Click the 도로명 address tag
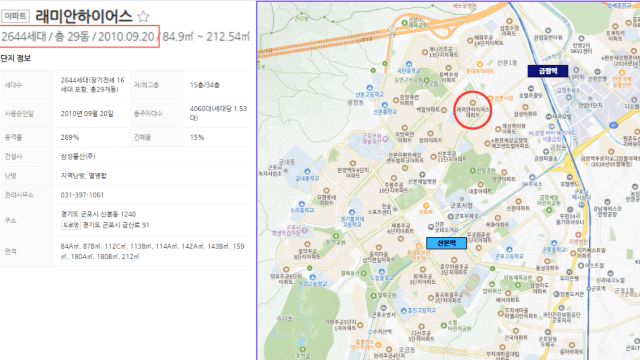 pos(71,225)
